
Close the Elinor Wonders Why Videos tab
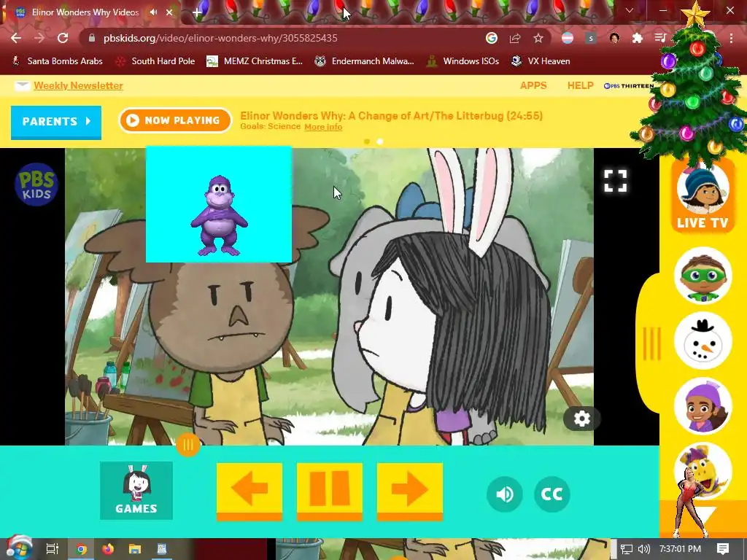(169, 12)
